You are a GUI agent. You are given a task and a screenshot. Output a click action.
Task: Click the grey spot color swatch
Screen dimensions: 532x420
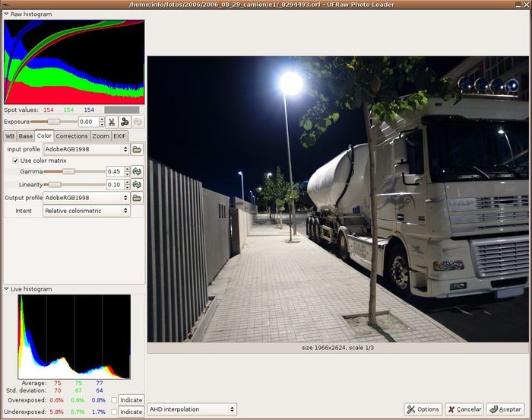122,110
